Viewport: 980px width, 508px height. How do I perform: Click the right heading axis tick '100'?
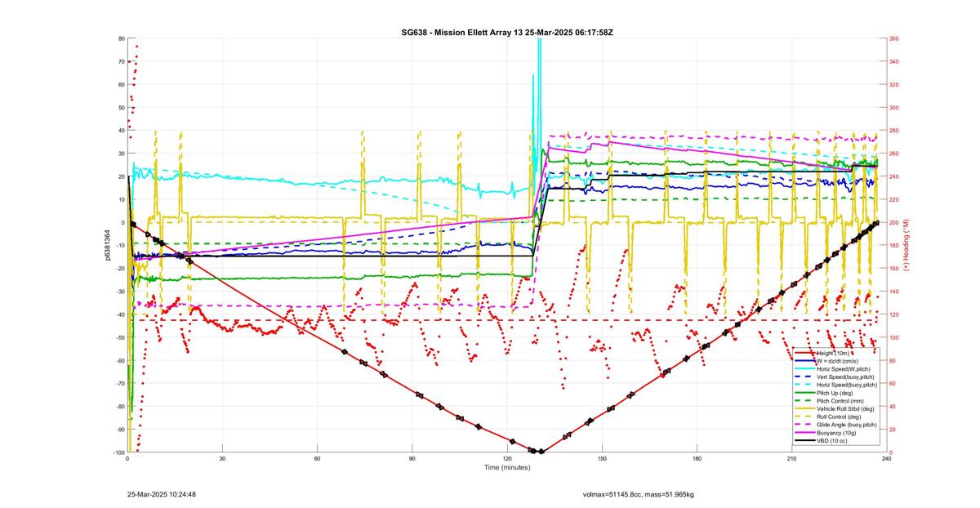pos(894,337)
